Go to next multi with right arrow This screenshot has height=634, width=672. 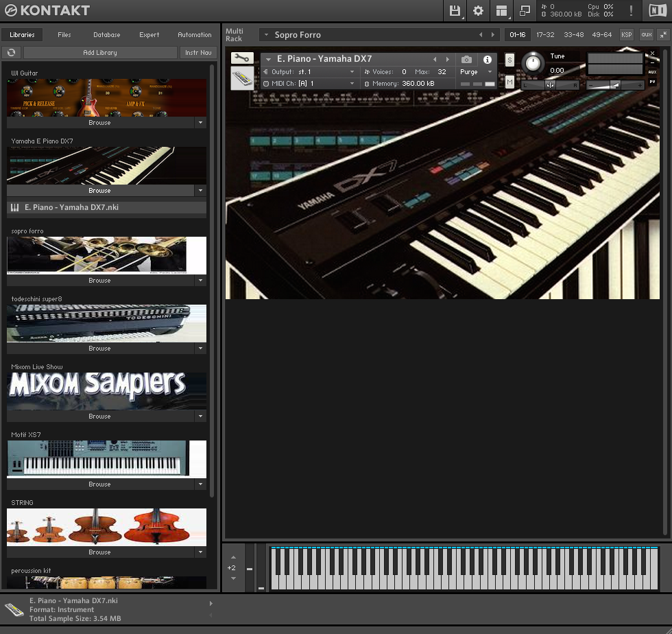(x=493, y=35)
